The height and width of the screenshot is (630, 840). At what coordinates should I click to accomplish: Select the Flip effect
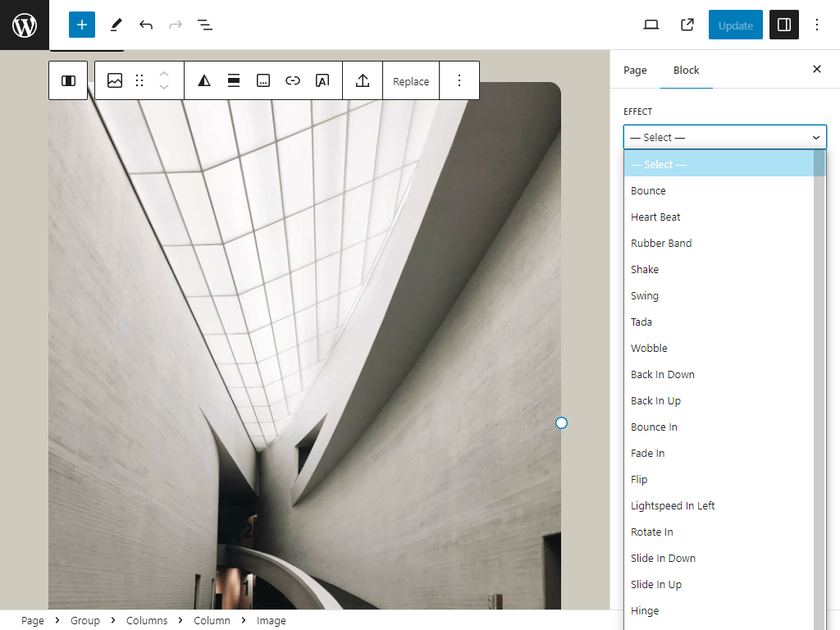719,479
